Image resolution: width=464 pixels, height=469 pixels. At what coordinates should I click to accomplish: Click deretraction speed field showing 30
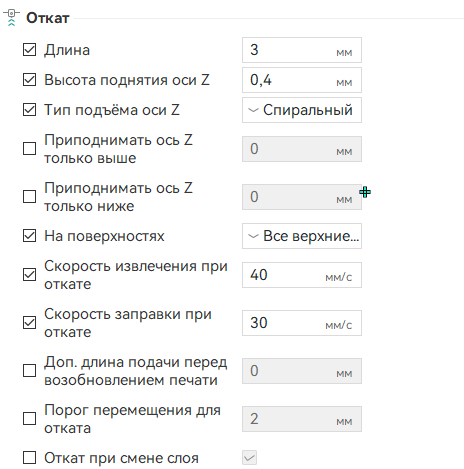tap(302, 323)
